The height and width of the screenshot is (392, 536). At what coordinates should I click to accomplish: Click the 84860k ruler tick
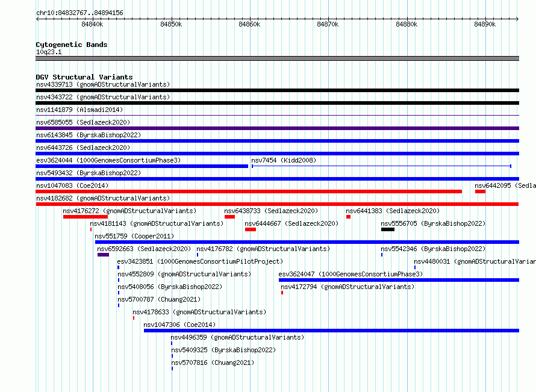pyautogui.click(x=249, y=24)
